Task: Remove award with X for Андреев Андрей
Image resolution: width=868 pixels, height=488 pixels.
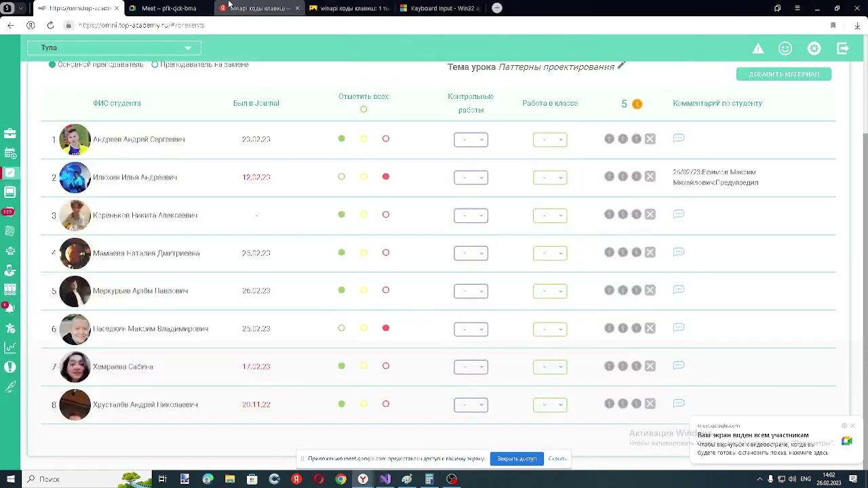Action: pyautogui.click(x=650, y=139)
